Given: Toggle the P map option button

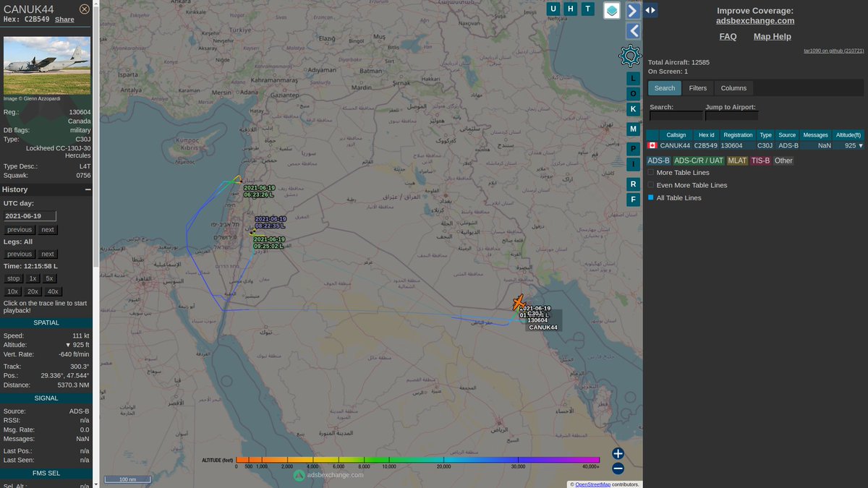Looking at the screenshot, I should (x=633, y=148).
